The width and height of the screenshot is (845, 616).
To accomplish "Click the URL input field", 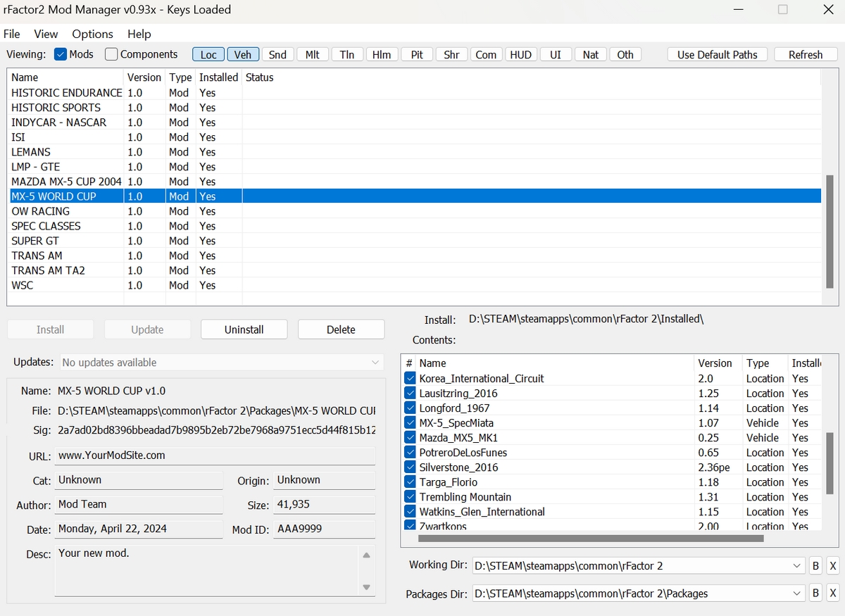I will click(215, 455).
